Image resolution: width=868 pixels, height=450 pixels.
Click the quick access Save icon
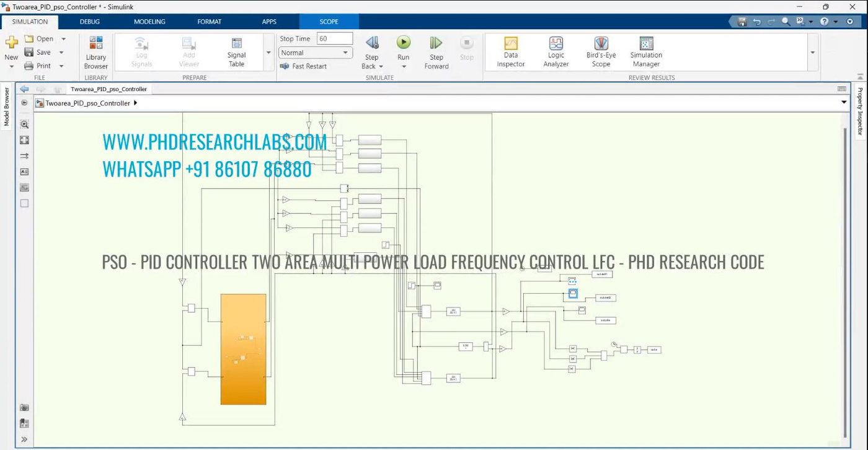pos(742,22)
